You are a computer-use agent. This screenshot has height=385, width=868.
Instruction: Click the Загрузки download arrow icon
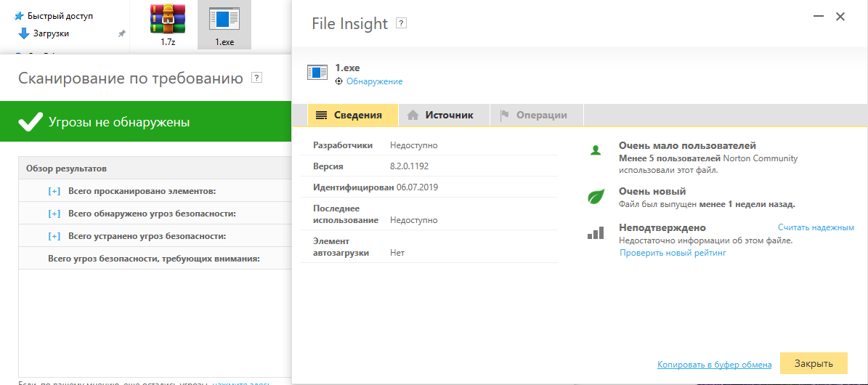[24, 34]
